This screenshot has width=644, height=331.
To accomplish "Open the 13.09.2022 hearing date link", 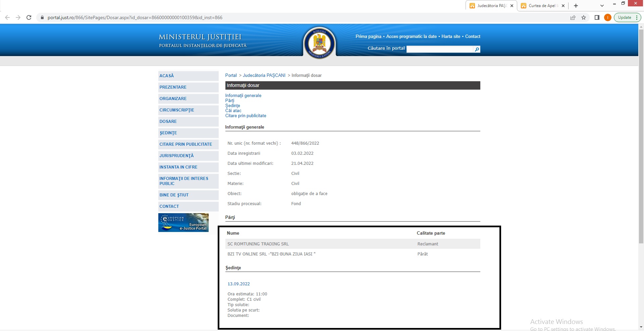I will tap(238, 284).
